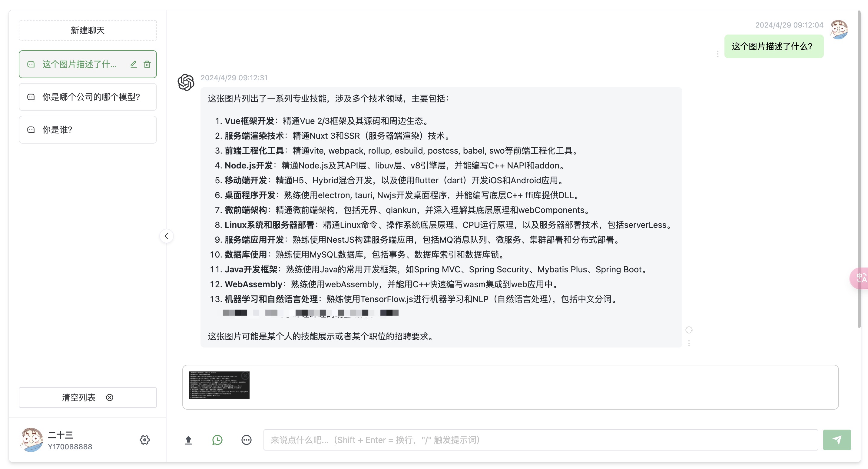The width and height of the screenshot is (868, 469).
Task: Focus the message input field
Action: [x=541, y=440]
